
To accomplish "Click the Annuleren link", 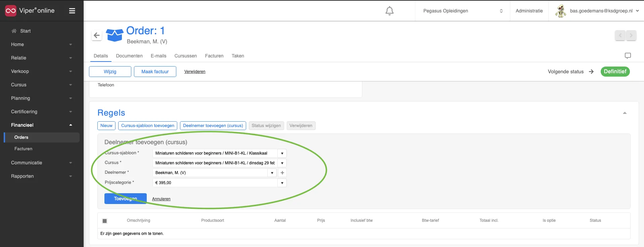I will [x=161, y=199].
